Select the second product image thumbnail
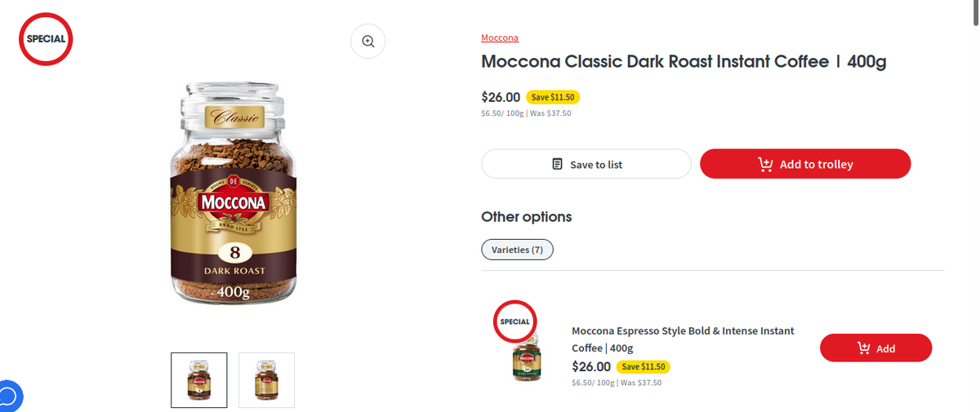This screenshot has height=412, width=980. pyautogui.click(x=266, y=380)
